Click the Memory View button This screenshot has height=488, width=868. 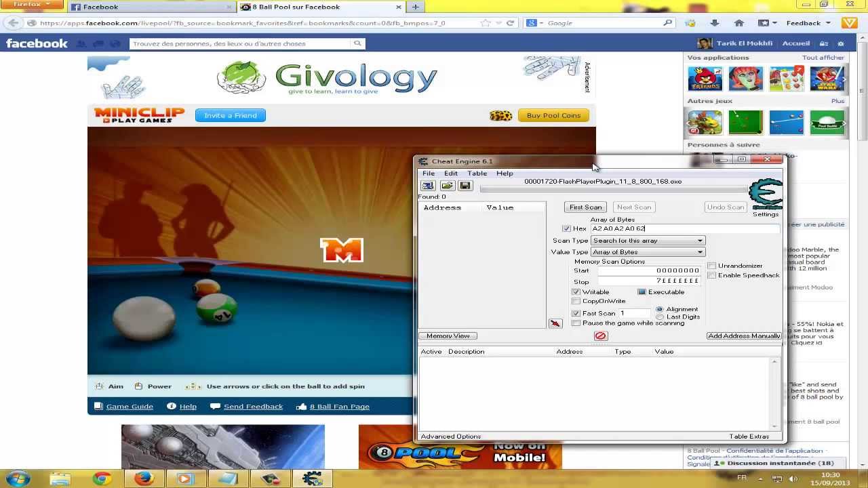coord(448,336)
